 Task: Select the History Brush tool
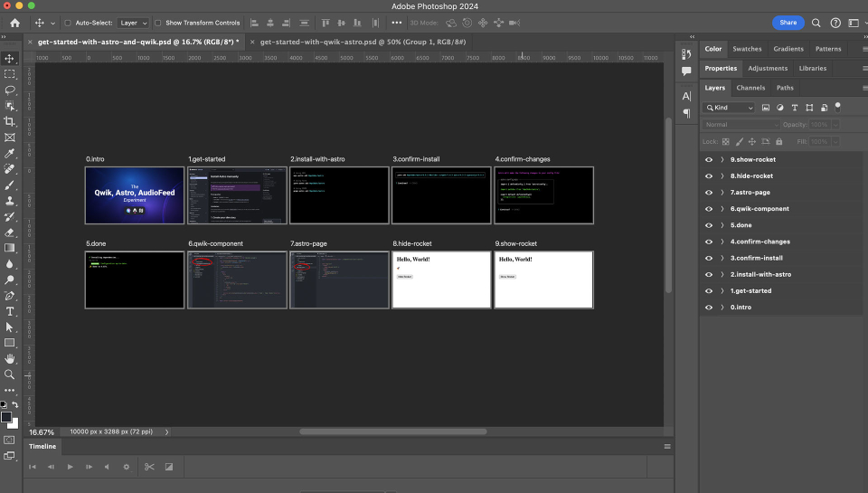[9, 216]
